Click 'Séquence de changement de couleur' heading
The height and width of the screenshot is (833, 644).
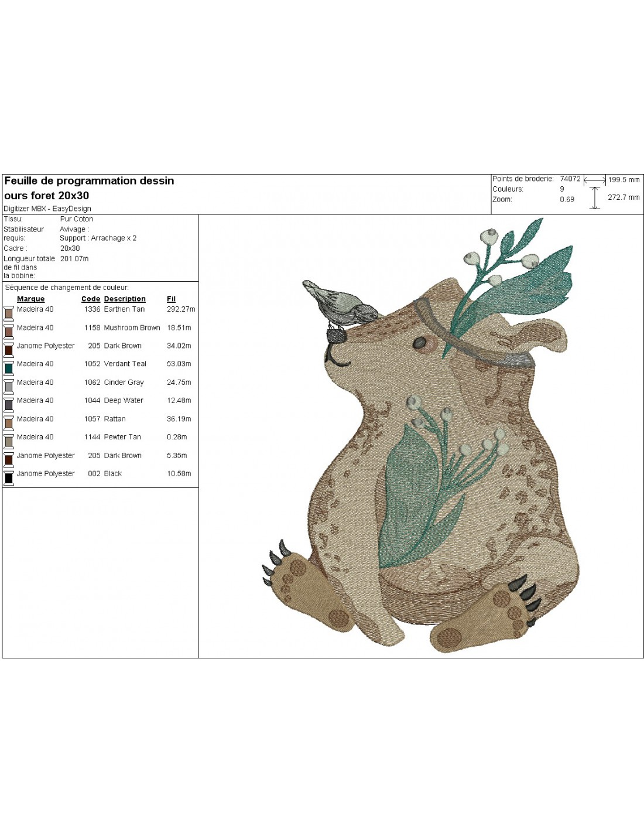(67, 288)
